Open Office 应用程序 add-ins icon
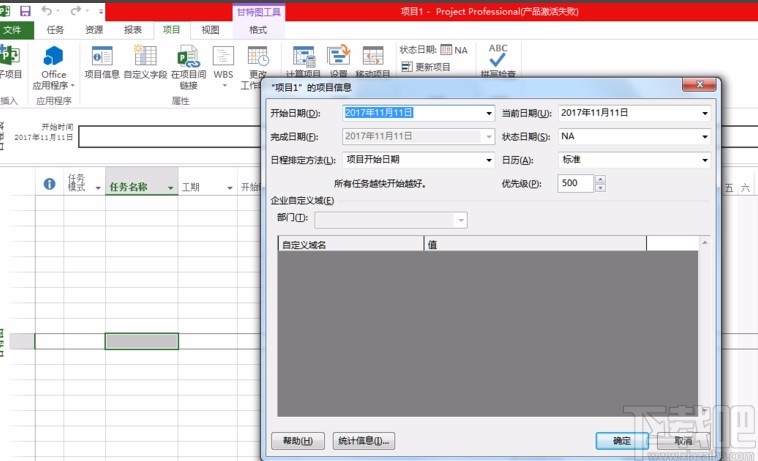 point(53,57)
